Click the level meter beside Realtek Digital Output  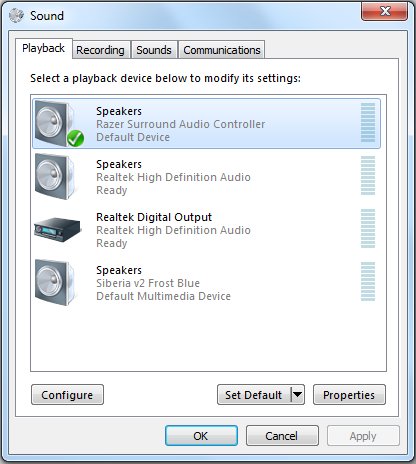click(368, 229)
